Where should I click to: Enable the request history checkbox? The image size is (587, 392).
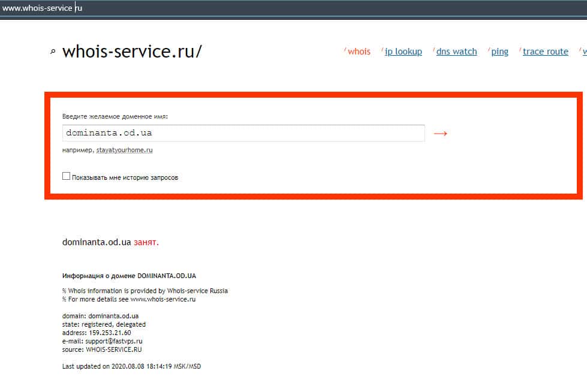(x=67, y=176)
